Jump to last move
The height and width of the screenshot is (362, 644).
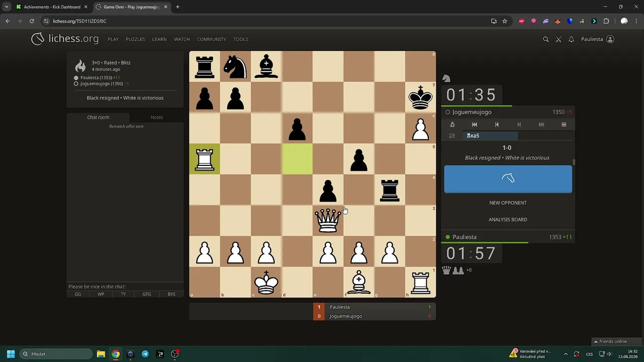pos(541,125)
